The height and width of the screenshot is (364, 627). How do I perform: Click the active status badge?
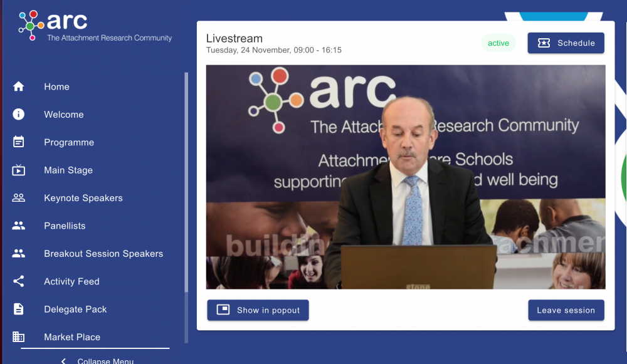(498, 43)
